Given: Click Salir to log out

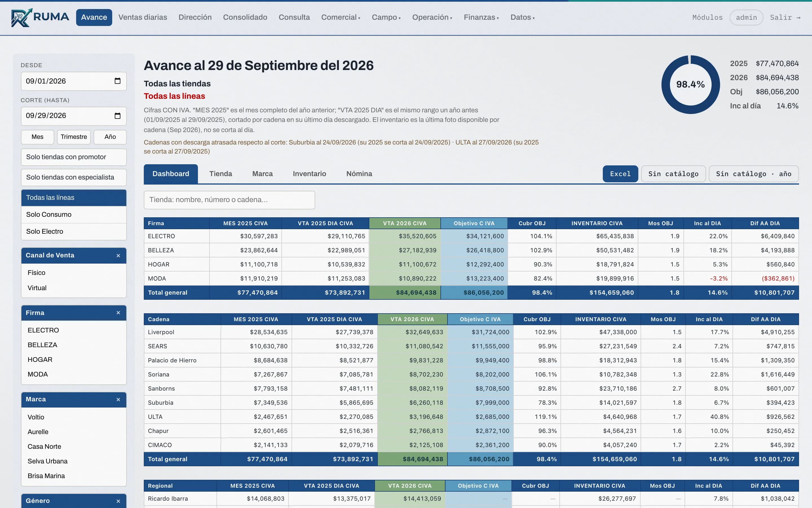Looking at the screenshot, I should click(785, 17).
